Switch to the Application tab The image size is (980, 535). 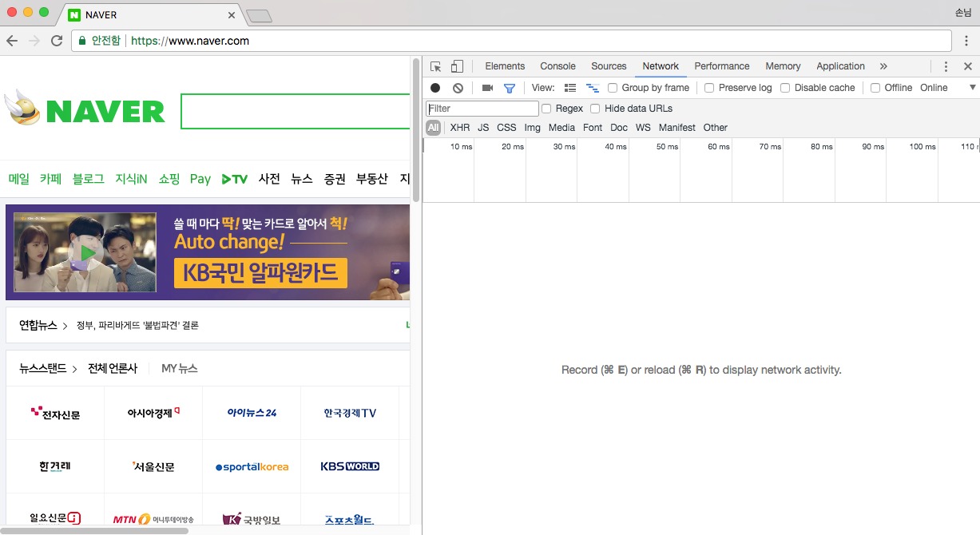coord(840,66)
